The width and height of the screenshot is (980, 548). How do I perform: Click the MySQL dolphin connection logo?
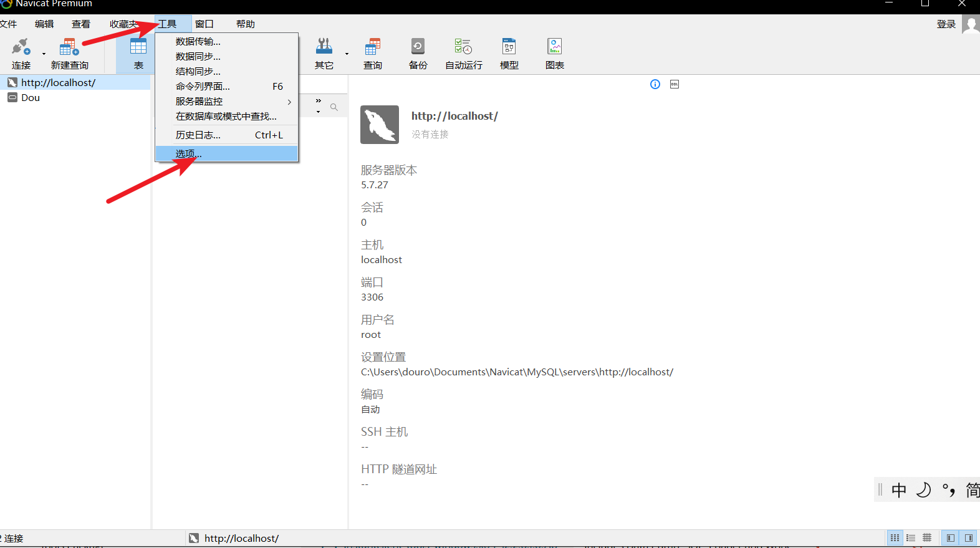click(380, 125)
